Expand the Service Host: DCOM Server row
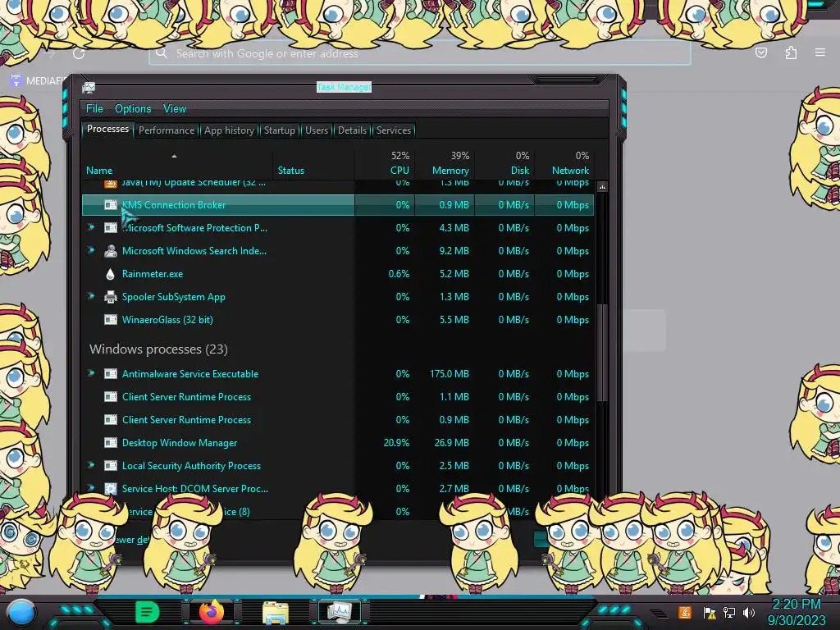The height and width of the screenshot is (630, 840). 91,488
